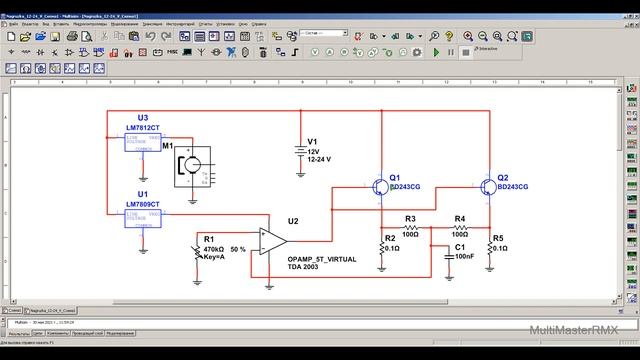
Task: Click the Zoom Out magnifier icon
Action: tap(483, 36)
